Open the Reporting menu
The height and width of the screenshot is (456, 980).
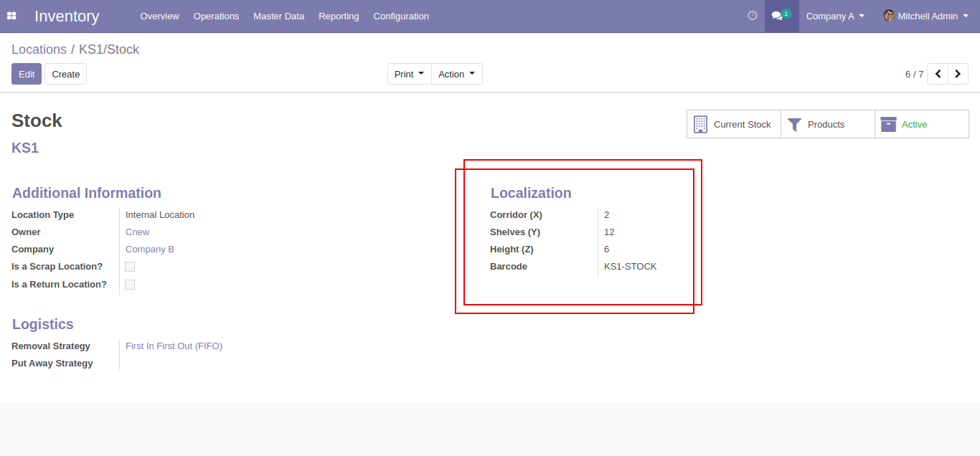tap(339, 16)
